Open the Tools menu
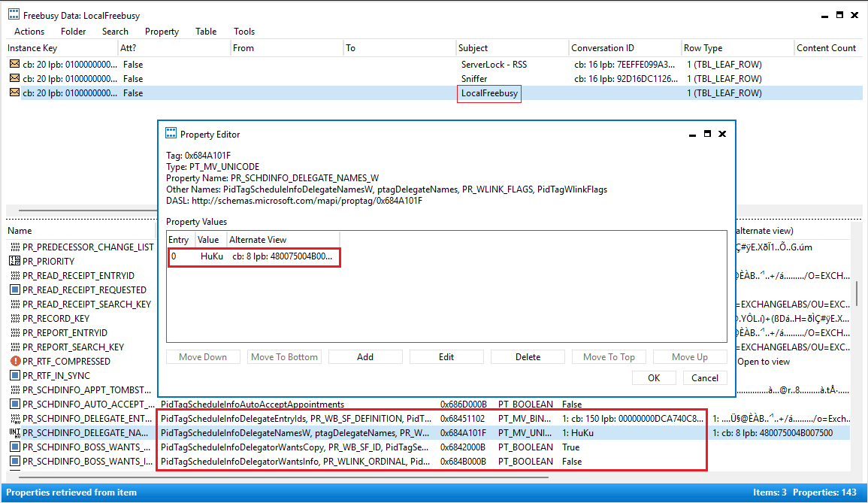This screenshot has width=868, height=503. pos(244,32)
